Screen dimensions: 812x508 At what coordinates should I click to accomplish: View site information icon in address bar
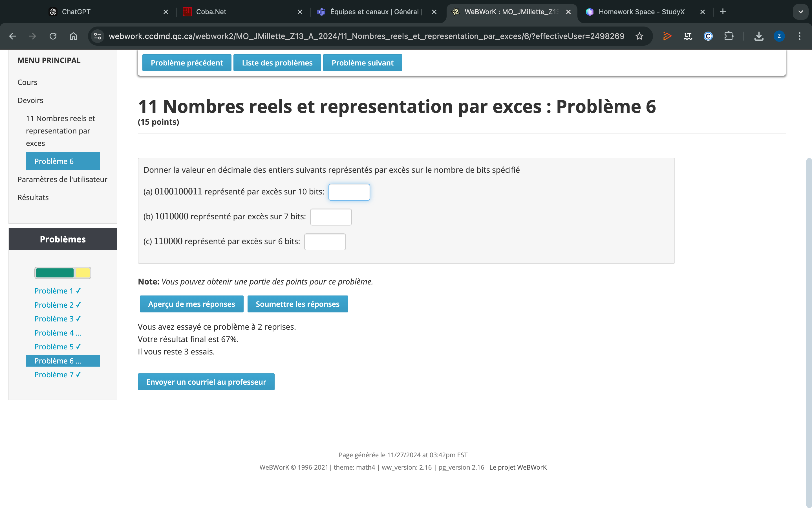[x=98, y=36]
